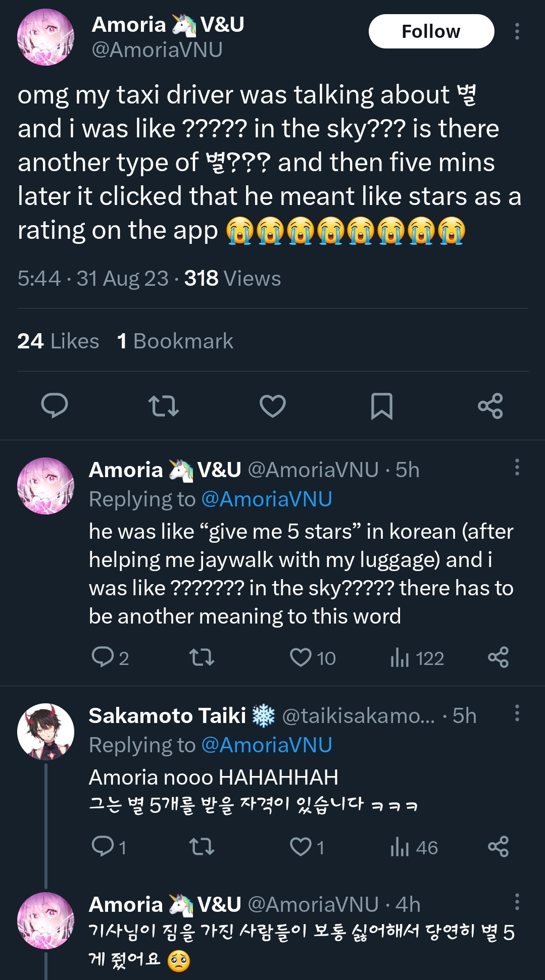545x980 pixels.
Task: Share the main tweet
Action: pos(490,405)
